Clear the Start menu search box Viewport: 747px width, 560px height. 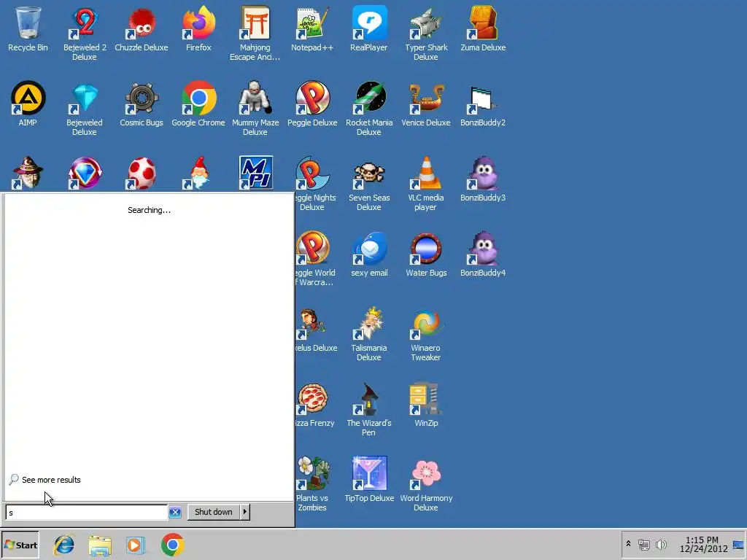175,513
